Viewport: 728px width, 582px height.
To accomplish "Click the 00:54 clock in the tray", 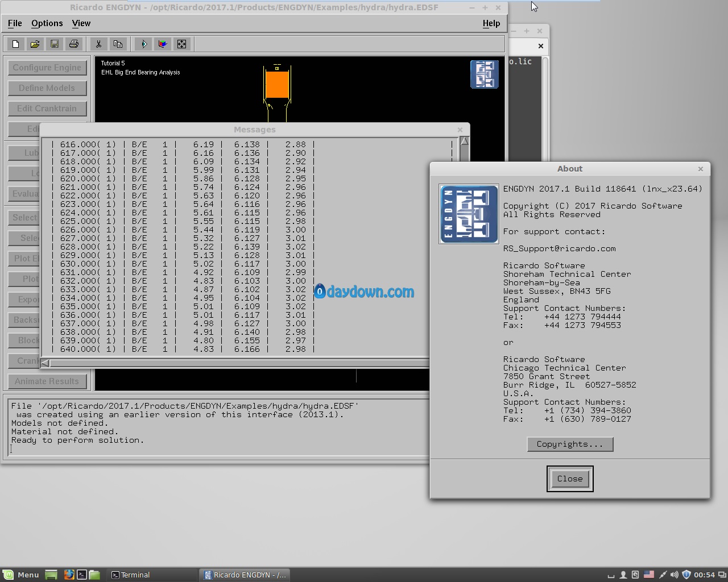I will 704,575.
